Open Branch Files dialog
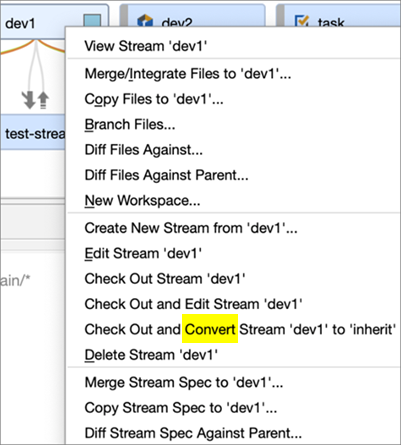 coord(233,124)
